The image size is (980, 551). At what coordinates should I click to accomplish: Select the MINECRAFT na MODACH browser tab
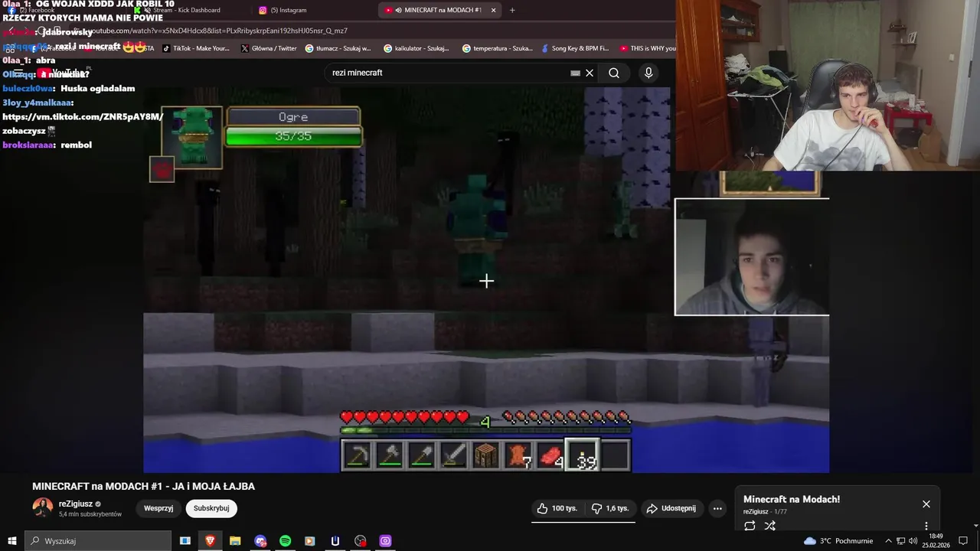(438, 10)
